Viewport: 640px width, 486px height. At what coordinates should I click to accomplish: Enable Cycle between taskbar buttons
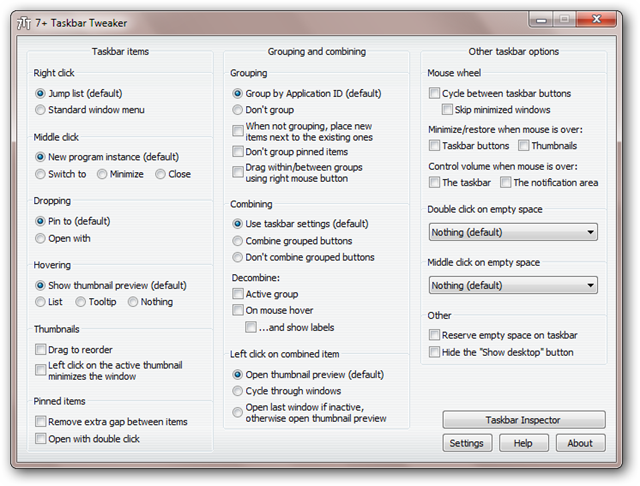(435, 93)
